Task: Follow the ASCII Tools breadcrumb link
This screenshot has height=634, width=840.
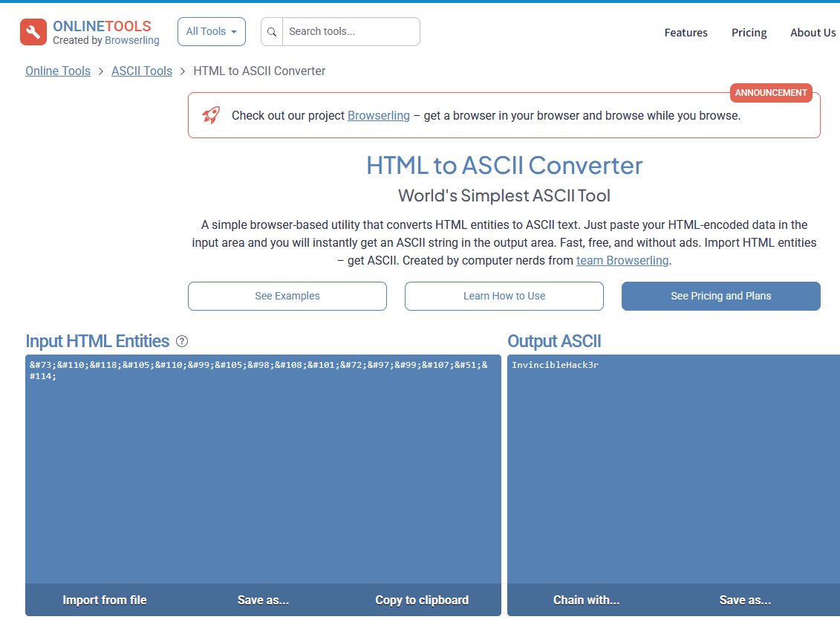Action: pos(142,71)
